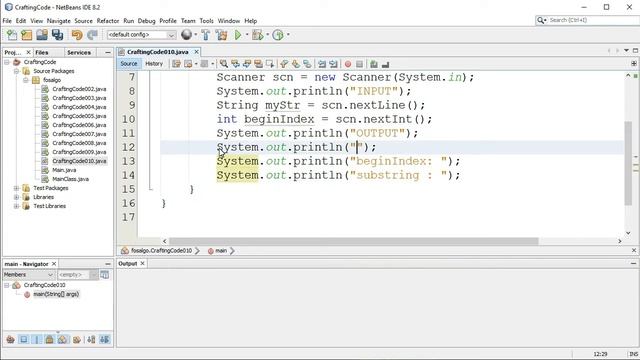This screenshot has width=640, height=360.
Task: Select main(String[] args) in Navigator
Action: [56, 294]
